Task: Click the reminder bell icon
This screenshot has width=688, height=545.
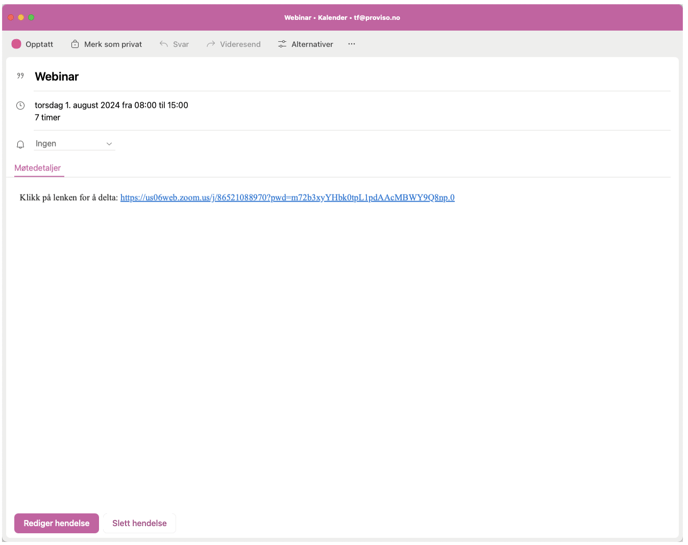Action: coord(20,144)
